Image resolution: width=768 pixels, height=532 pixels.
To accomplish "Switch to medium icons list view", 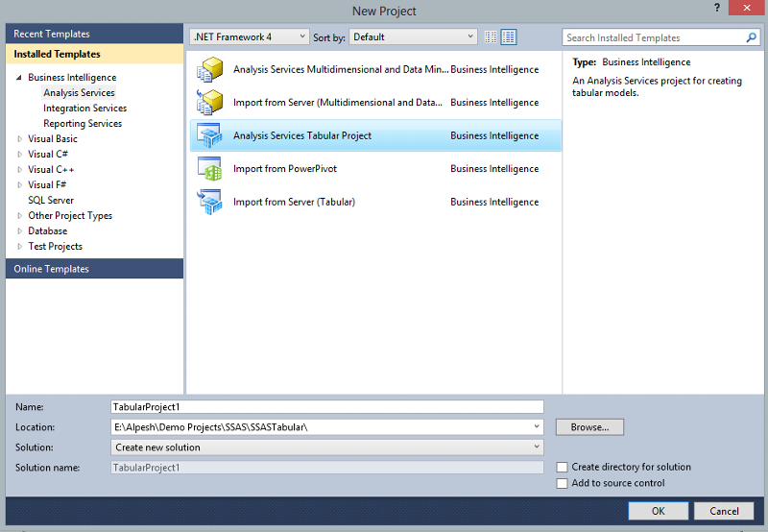I will (x=509, y=36).
